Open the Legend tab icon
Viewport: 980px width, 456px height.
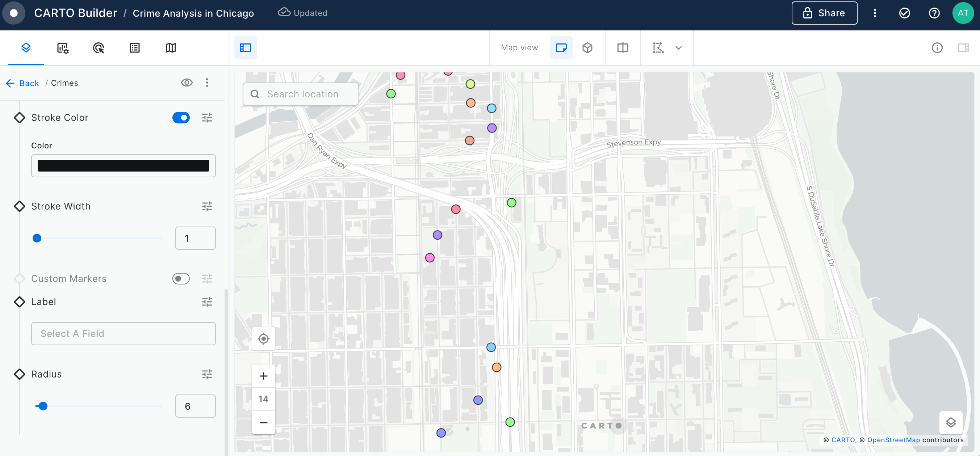[x=135, y=48]
